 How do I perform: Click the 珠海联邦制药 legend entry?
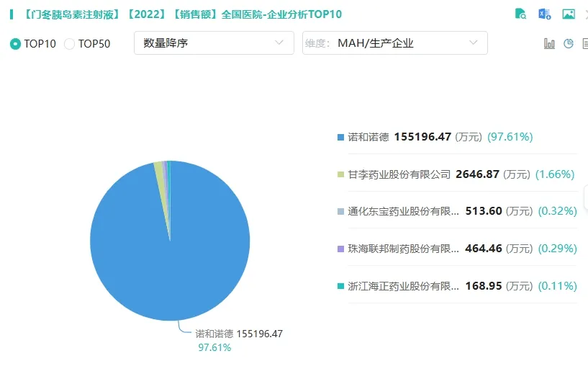click(404, 249)
